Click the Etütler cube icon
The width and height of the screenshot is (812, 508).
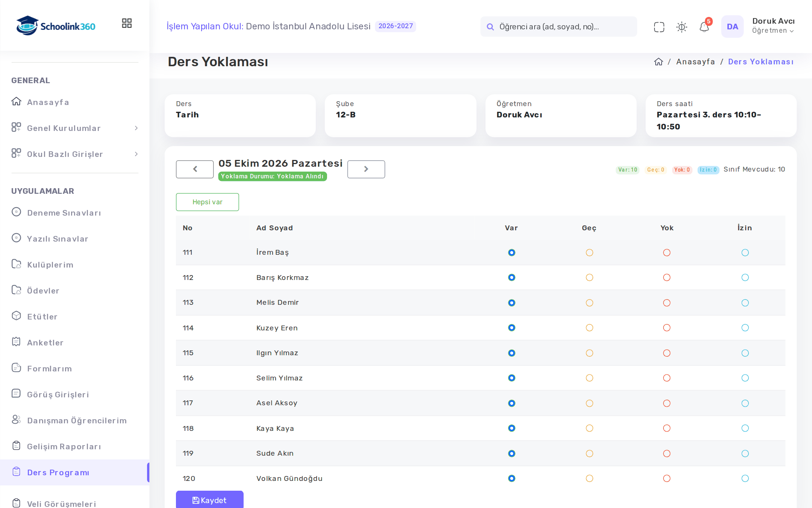coord(16,316)
